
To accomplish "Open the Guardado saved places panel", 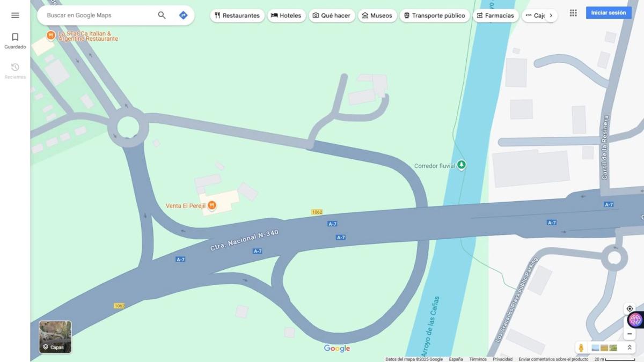I will coord(15,40).
